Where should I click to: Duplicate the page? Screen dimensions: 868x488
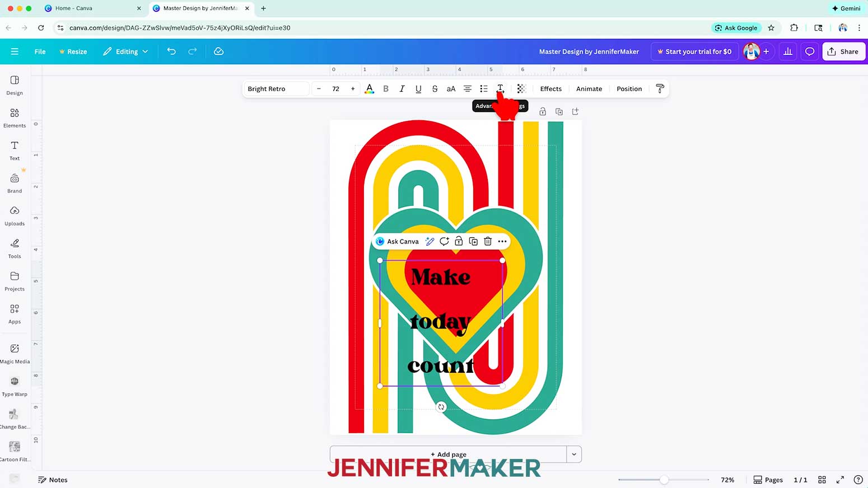(x=559, y=112)
